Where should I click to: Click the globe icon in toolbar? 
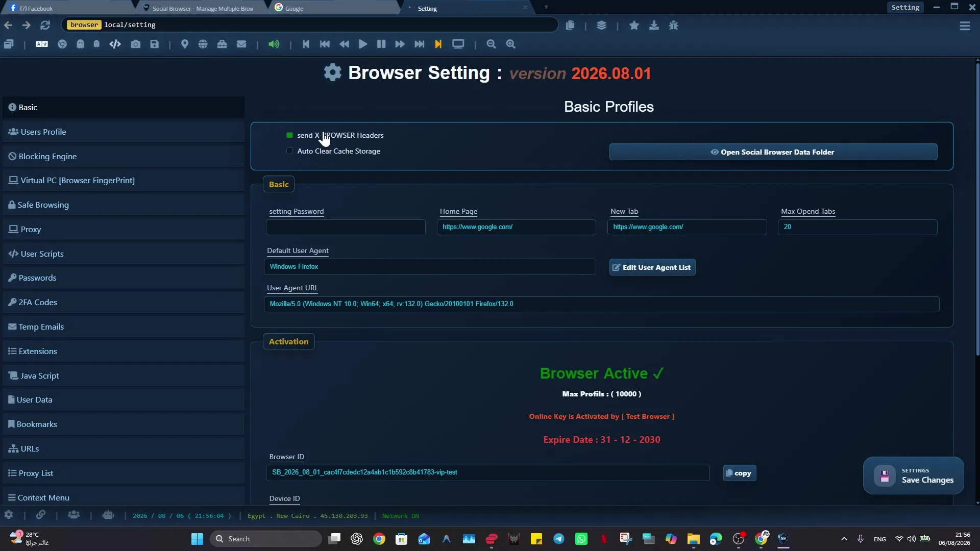(203, 44)
